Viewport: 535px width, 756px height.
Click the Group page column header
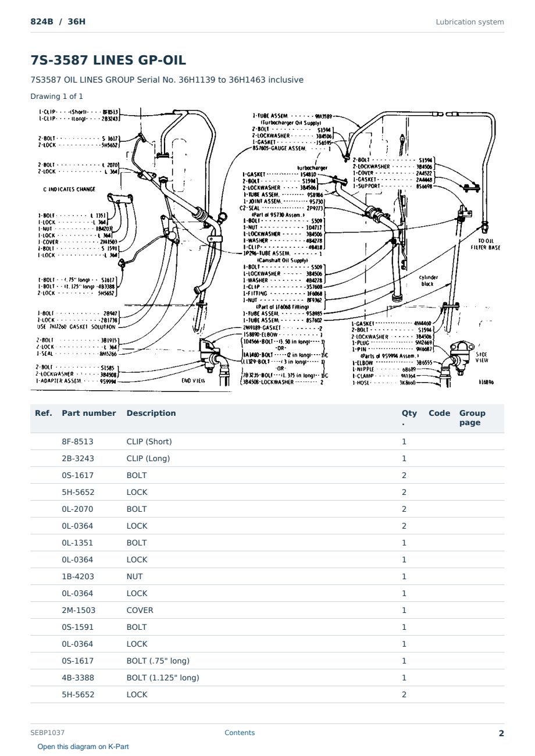(x=472, y=418)
